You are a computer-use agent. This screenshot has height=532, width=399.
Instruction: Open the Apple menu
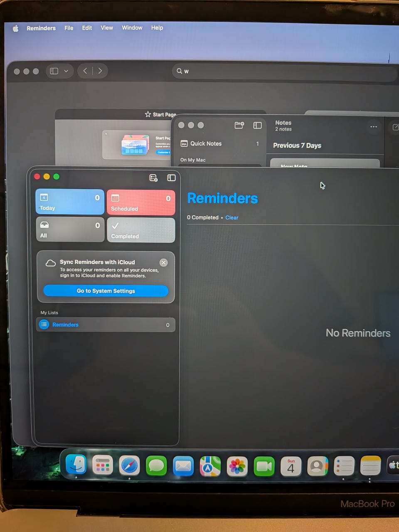[x=16, y=28]
